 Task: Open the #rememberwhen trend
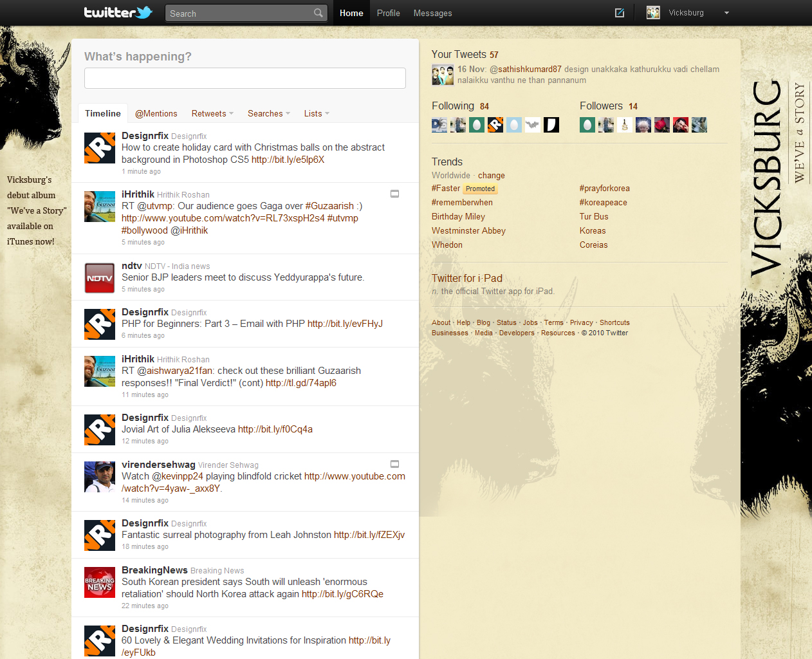coord(462,203)
